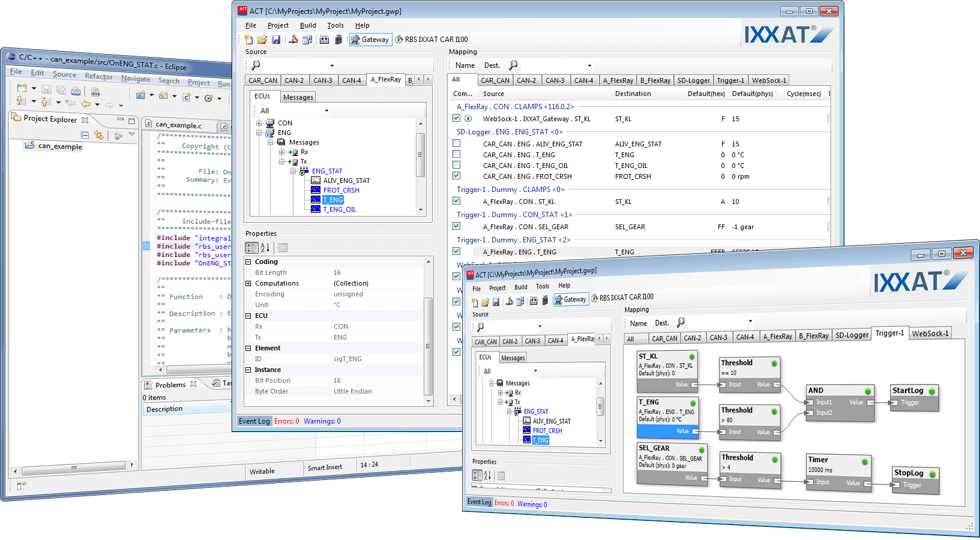Click Dest. button in back ACT Mapping bar
This screenshot has height=540, width=980.
point(492,65)
